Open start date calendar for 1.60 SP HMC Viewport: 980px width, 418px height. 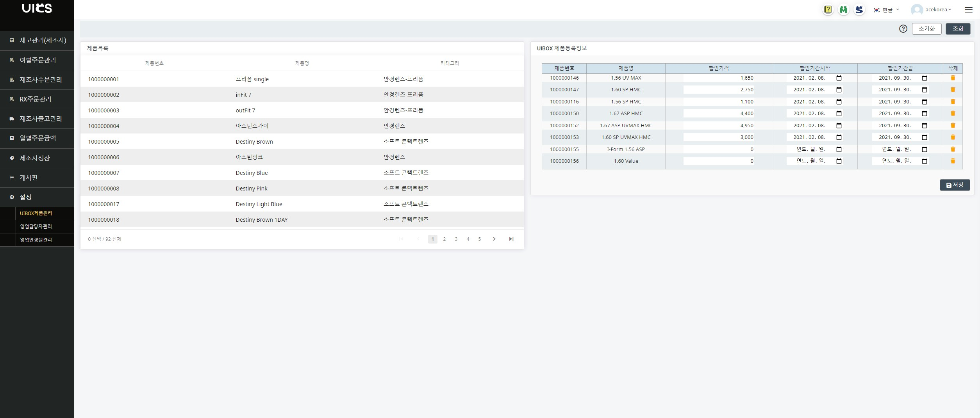(x=839, y=90)
